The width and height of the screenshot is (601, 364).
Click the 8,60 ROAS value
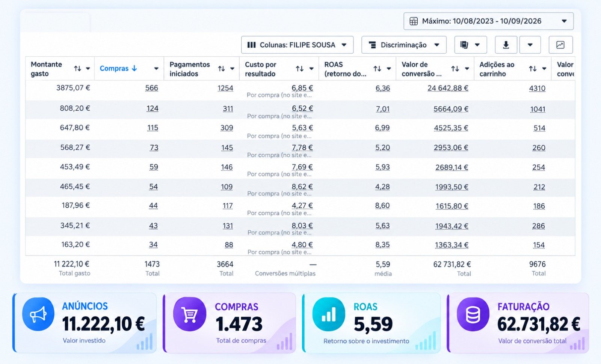382,206
